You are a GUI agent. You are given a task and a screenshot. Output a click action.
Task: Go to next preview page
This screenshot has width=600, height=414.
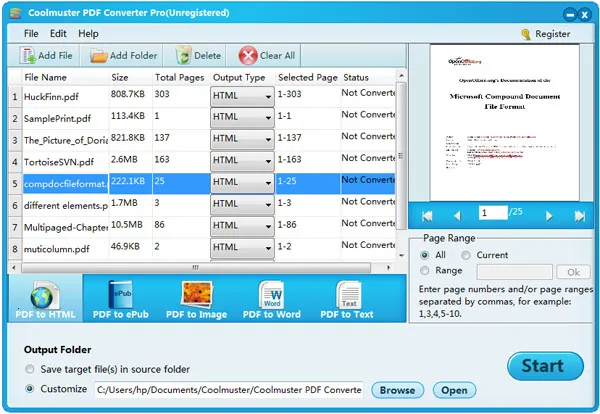pos(549,215)
